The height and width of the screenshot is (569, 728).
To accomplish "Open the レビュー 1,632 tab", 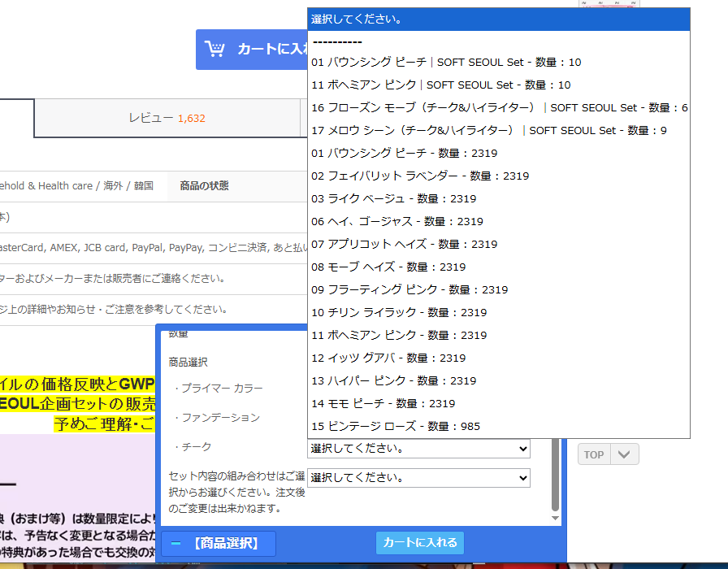I will (x=167, y=118).
